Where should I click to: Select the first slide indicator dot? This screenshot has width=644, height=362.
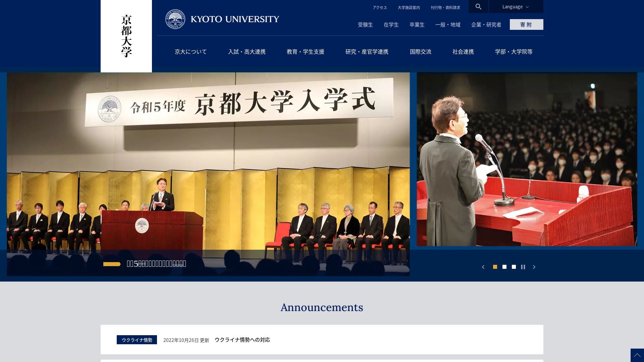click(495, 267)
